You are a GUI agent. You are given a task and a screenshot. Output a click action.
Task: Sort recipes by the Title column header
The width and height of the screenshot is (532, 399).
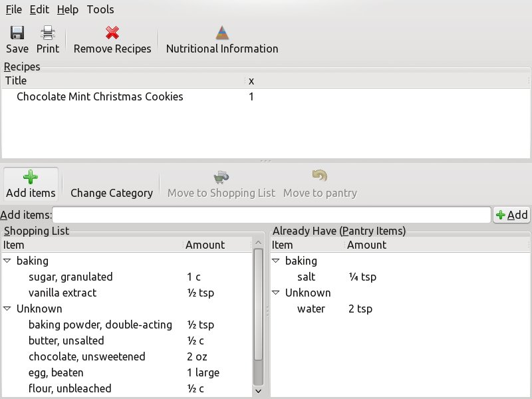tap(123, 80)
